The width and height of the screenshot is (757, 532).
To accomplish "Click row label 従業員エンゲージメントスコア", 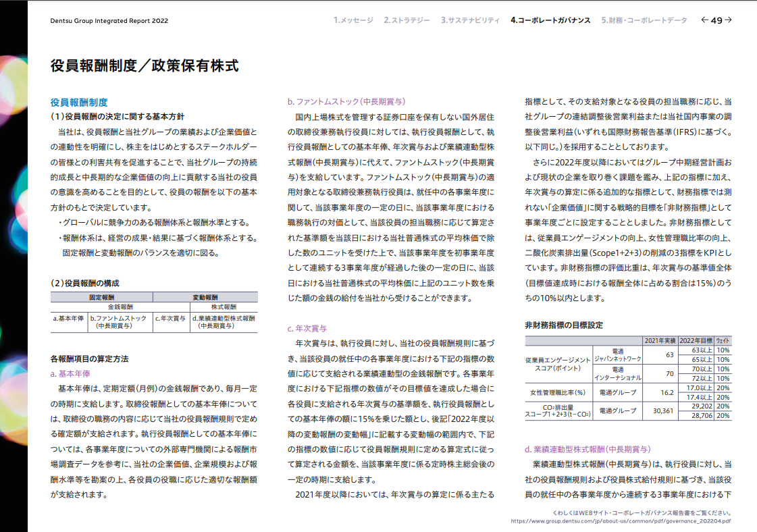I will (x=558, y=364).
